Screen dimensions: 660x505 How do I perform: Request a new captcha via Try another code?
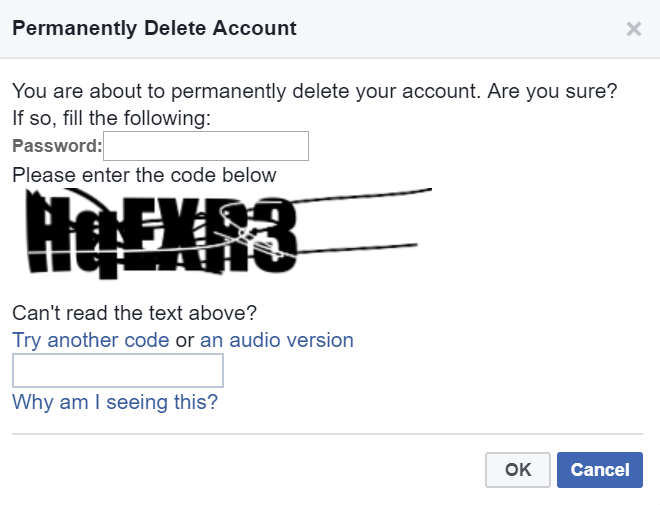click(90, 340)
